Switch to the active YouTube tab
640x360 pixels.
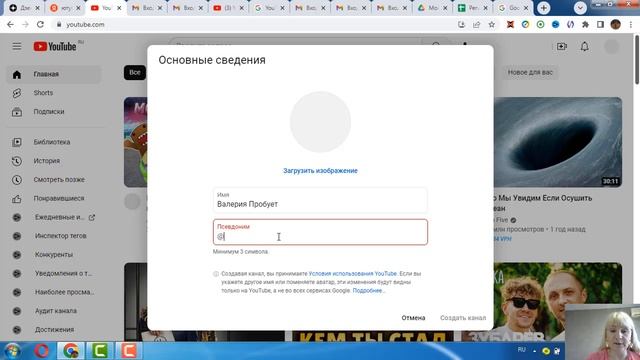point(105,8)
